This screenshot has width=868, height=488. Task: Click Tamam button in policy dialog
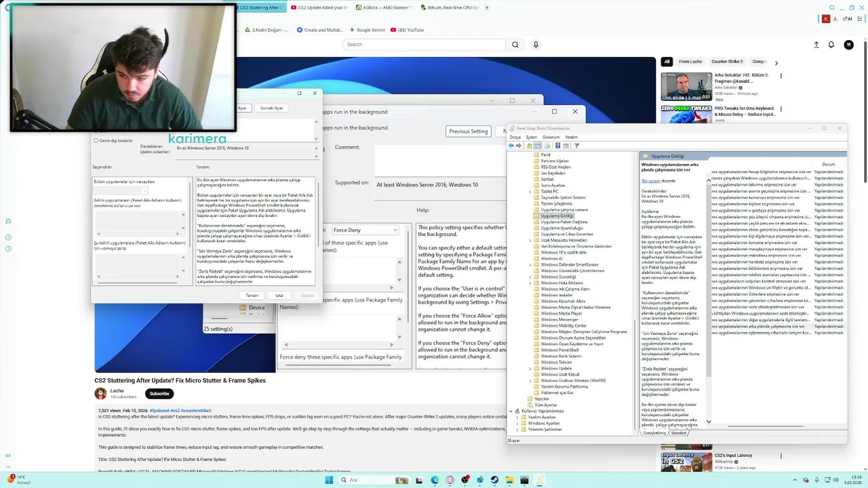(252, 296)
